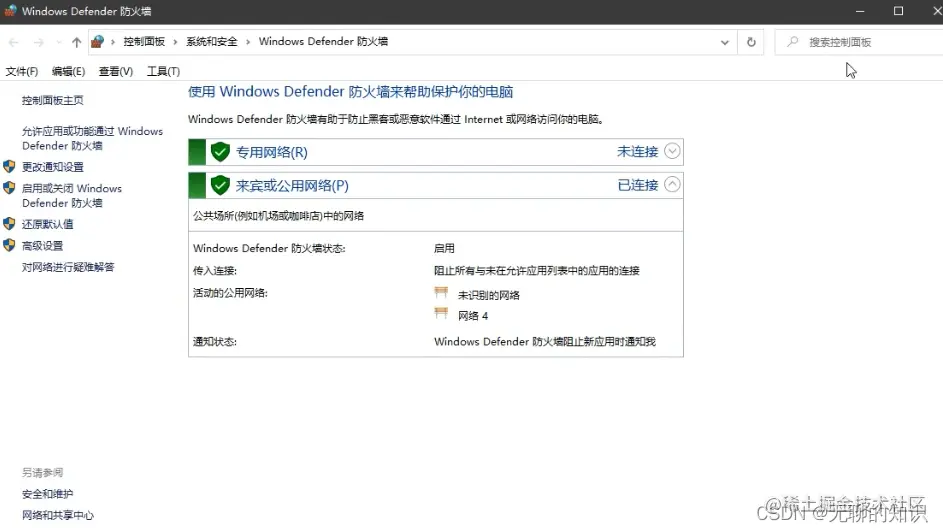Open 安全和维护 under 另请参阅
Viewport: 943px width, 532px height.
48,494
